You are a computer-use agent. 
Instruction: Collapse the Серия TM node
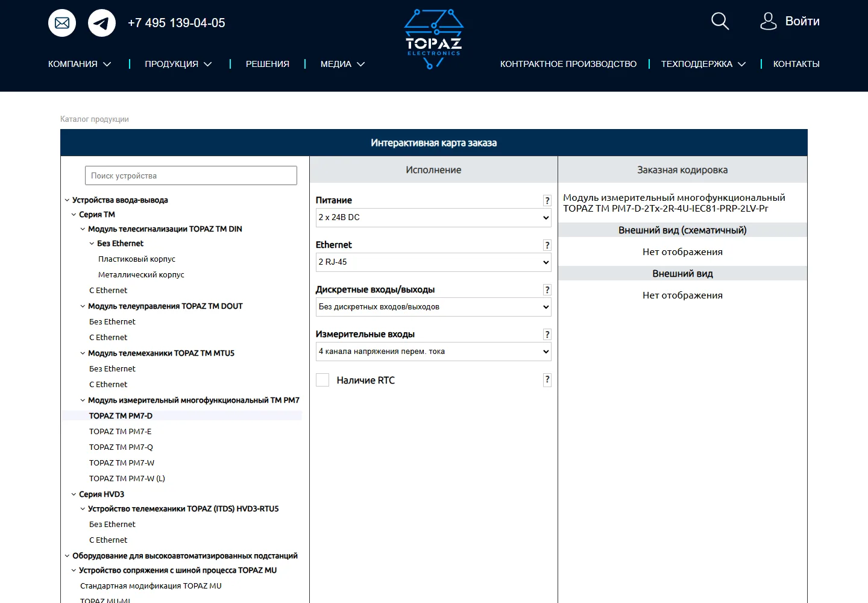(x=74, y=215)
